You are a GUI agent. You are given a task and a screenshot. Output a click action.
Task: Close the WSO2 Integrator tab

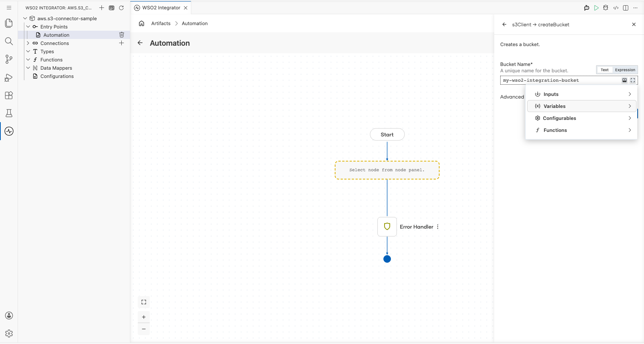tap(186, 7)
